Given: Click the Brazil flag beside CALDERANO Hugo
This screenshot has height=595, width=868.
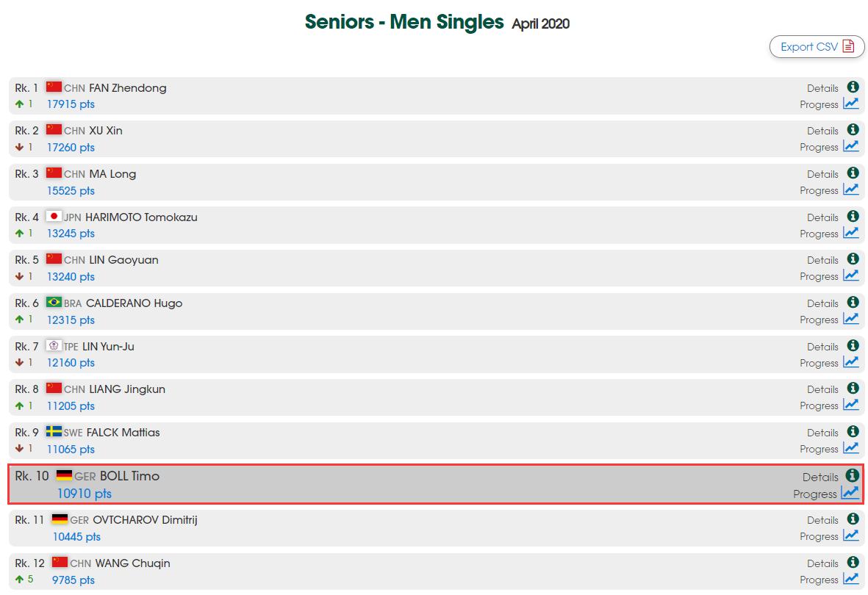Looking at the screenshot, I should click(54, 302).
